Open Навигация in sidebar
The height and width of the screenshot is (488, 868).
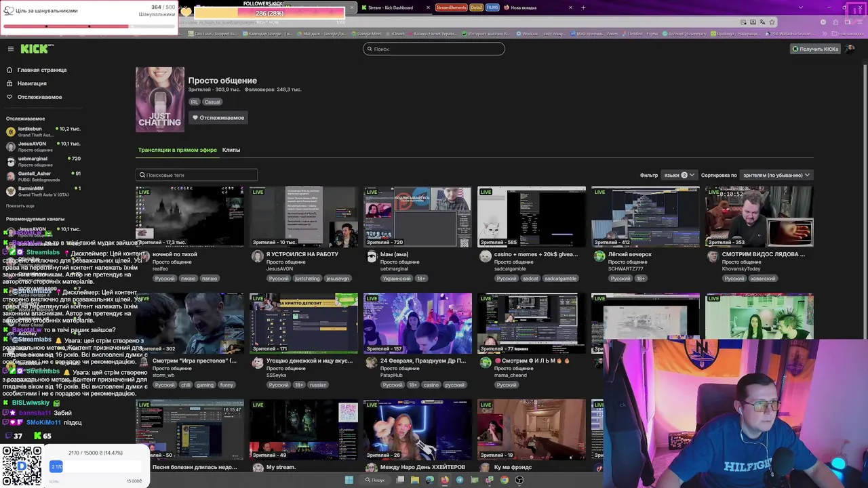(32, 83)
